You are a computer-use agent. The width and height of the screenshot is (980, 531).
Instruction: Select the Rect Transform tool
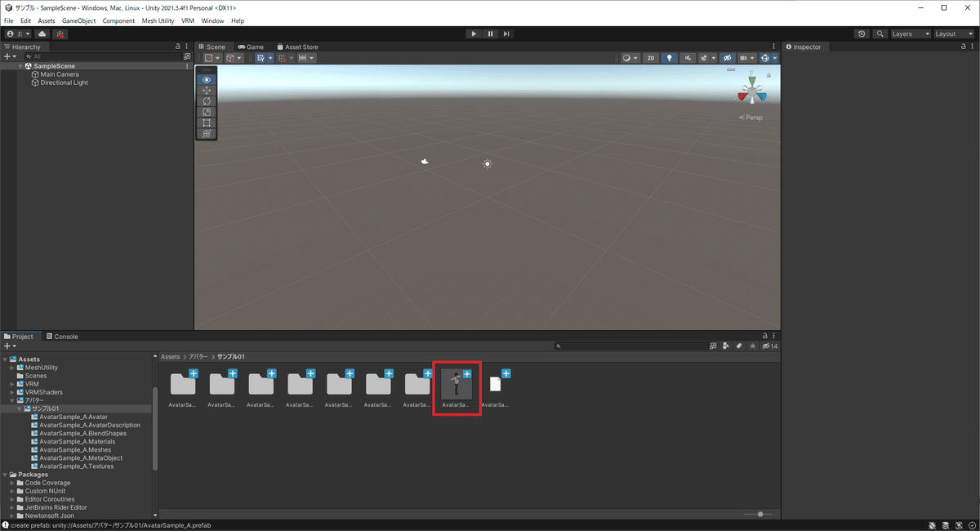pos(206,123)
